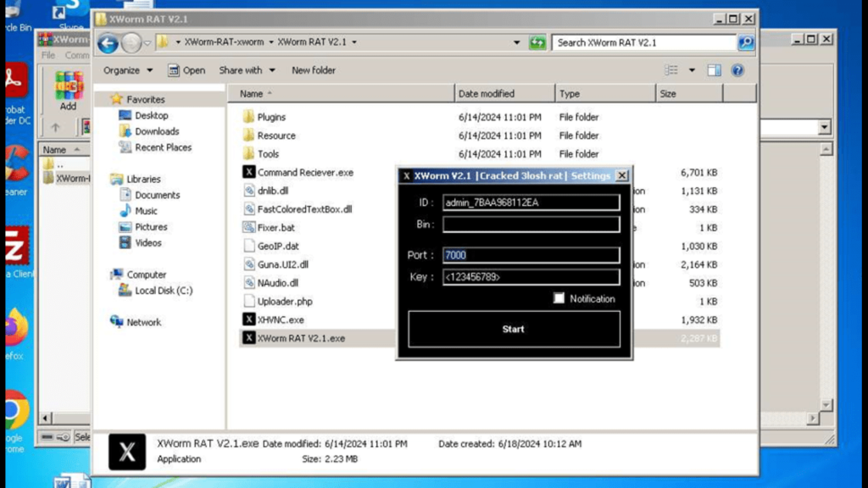The image size is (868, 488).
Task: Open the view options dropdown arrow
Action: click(692, 70)
